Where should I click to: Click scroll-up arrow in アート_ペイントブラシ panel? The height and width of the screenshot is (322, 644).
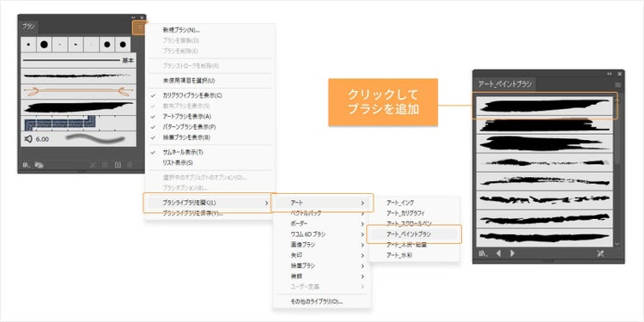tap(617, 100)
